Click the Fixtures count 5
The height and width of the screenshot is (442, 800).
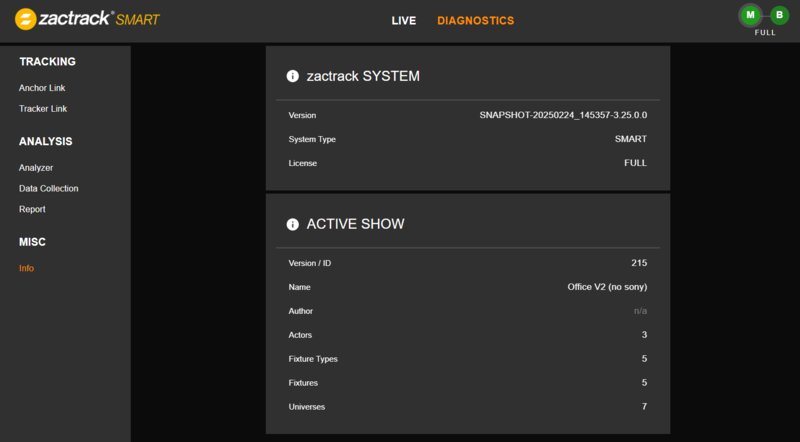644,383
